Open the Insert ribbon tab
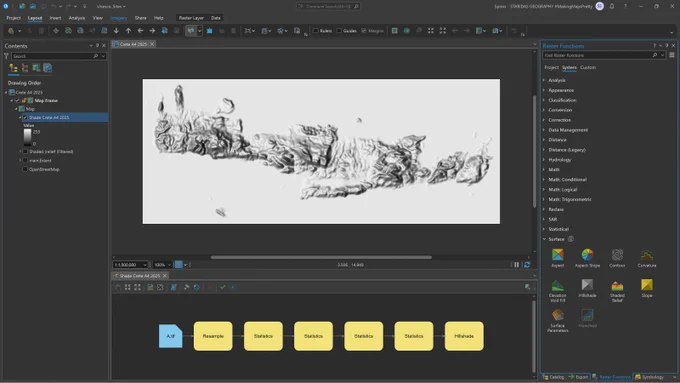680x383 pixels. 55,18
